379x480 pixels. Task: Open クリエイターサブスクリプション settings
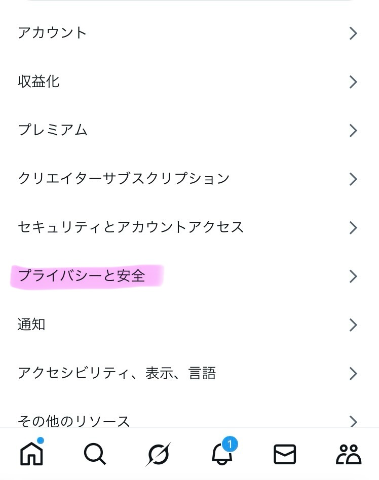click(x=189, y=179)
